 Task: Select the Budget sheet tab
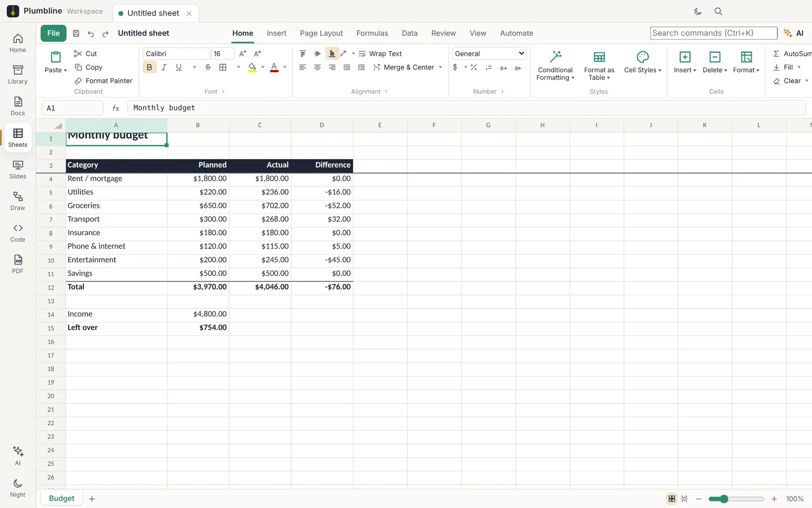[61, 499]
